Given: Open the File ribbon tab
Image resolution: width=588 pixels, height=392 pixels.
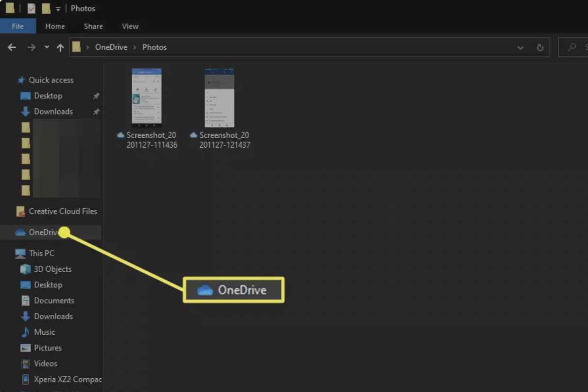Looking at the screenshot, I should click(x=18, y=27).
